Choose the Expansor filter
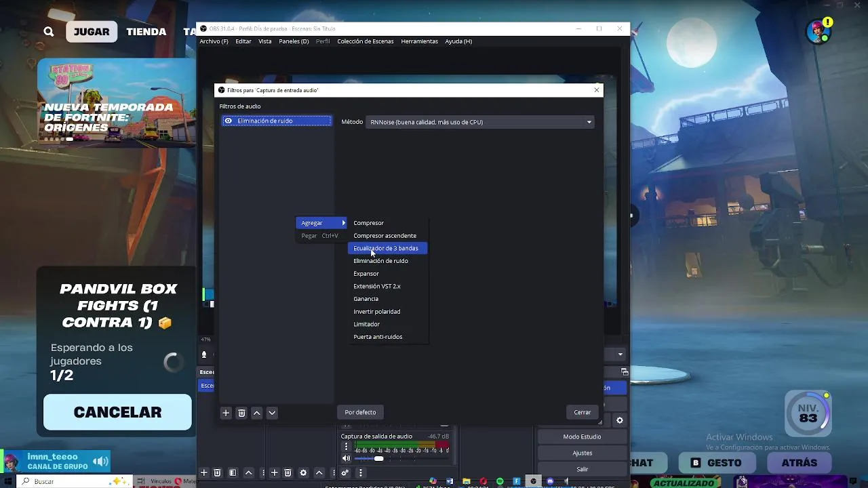This screenshot has height=488, width=868. pyautogui.click(x=388, y=274)
